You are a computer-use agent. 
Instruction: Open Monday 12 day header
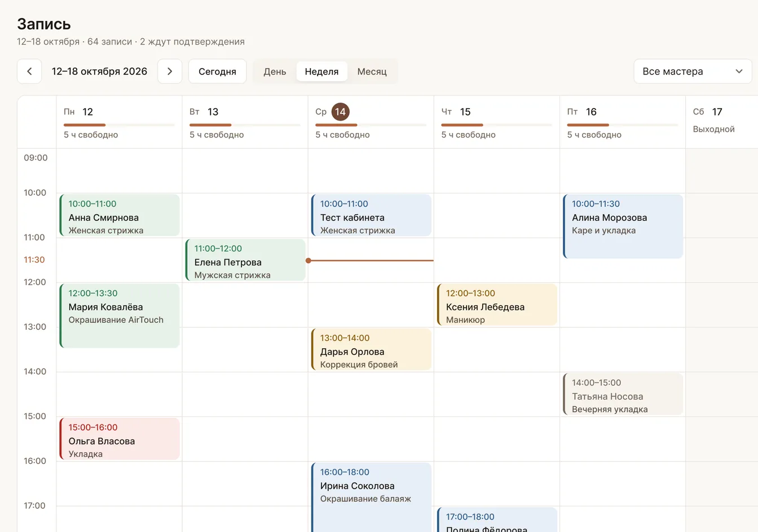click(x=119, y=122)
